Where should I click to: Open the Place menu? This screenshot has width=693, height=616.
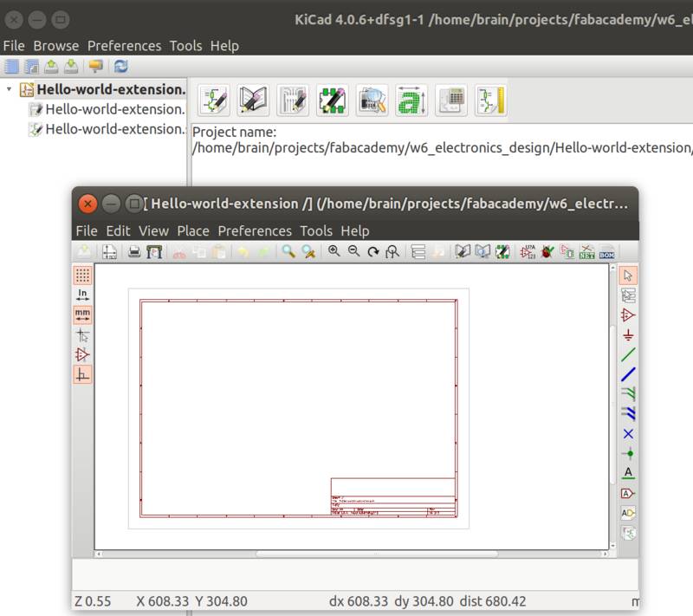tap(192, 230)
